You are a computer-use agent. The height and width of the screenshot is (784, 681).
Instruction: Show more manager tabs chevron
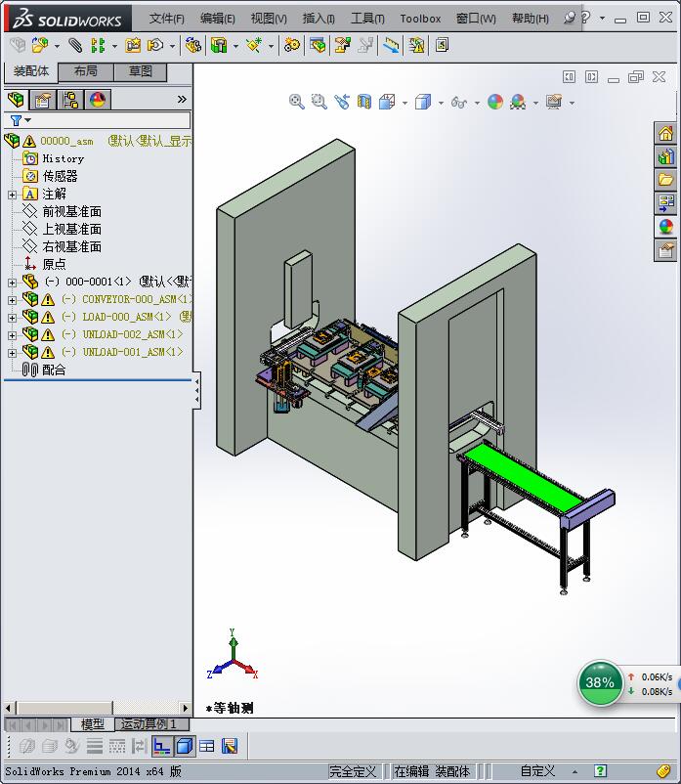(182, 100)
